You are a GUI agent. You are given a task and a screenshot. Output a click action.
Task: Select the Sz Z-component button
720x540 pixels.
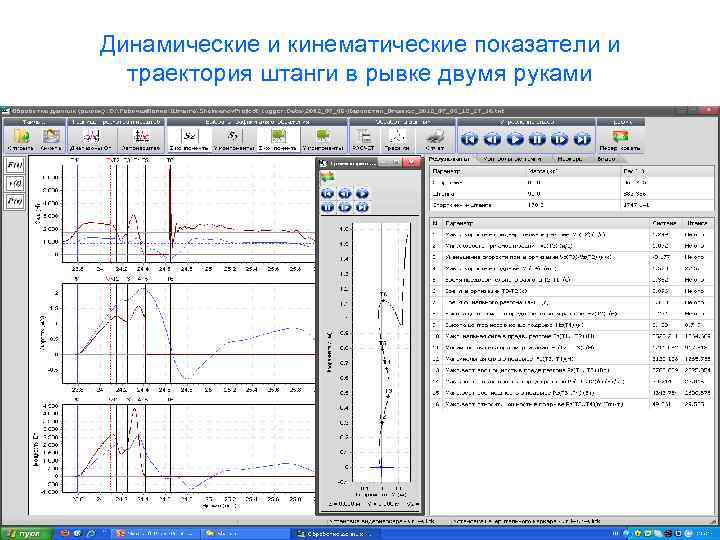[189, 139]
